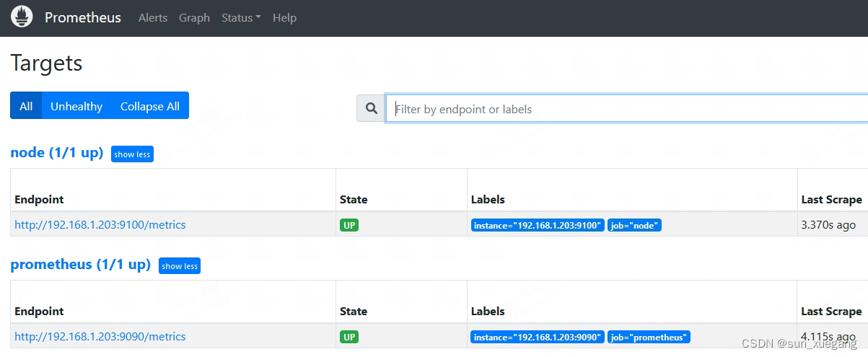
Task: Open http://192.168.1.203:9090/metrics endpoint link
Action: click(x=100, y=336)
